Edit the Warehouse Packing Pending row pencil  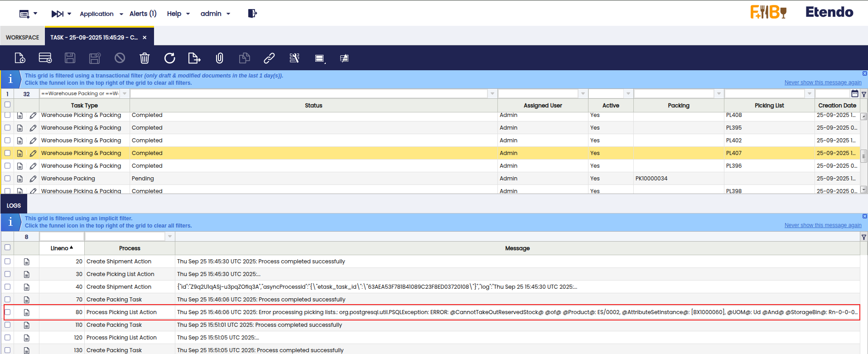33,179
